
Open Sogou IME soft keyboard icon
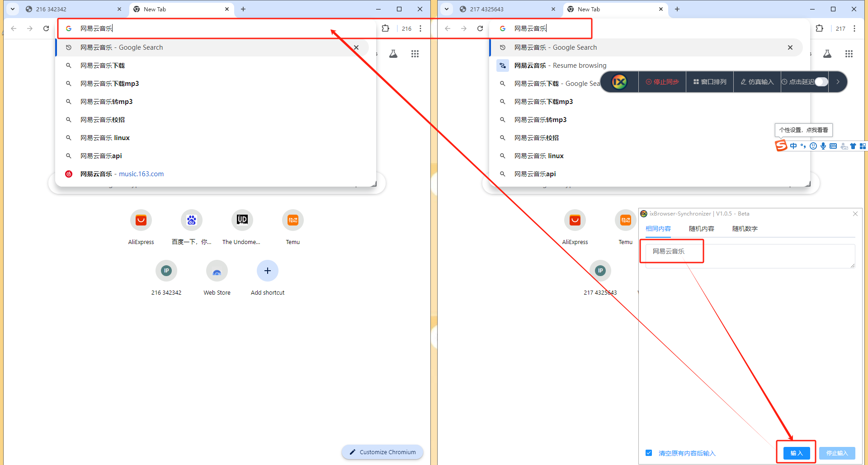833,146
